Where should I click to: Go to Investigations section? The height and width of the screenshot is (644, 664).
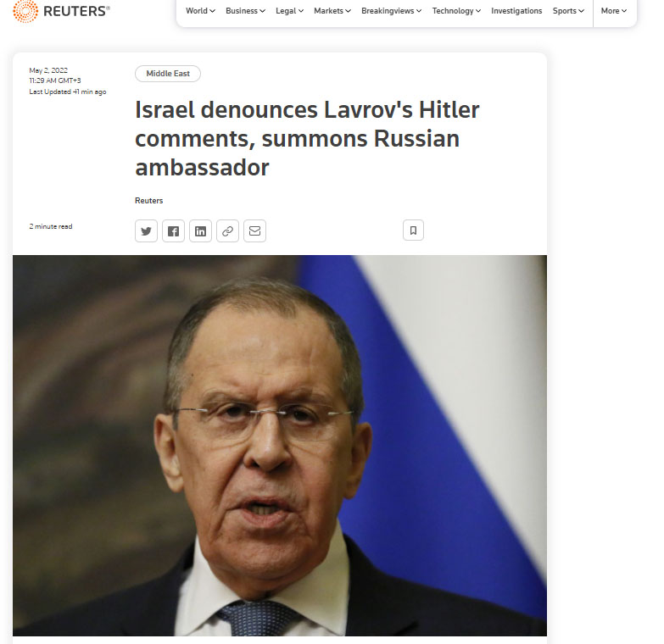pos(516,11)
